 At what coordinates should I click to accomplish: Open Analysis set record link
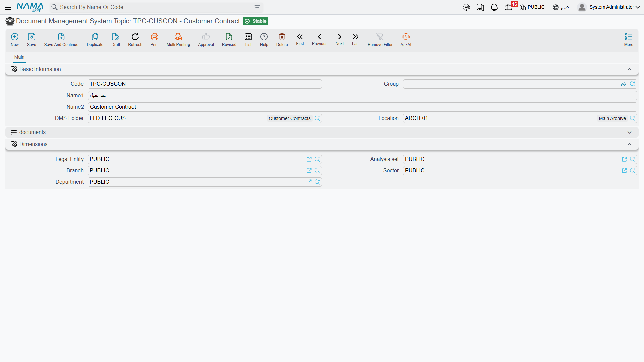pos(624,159)
